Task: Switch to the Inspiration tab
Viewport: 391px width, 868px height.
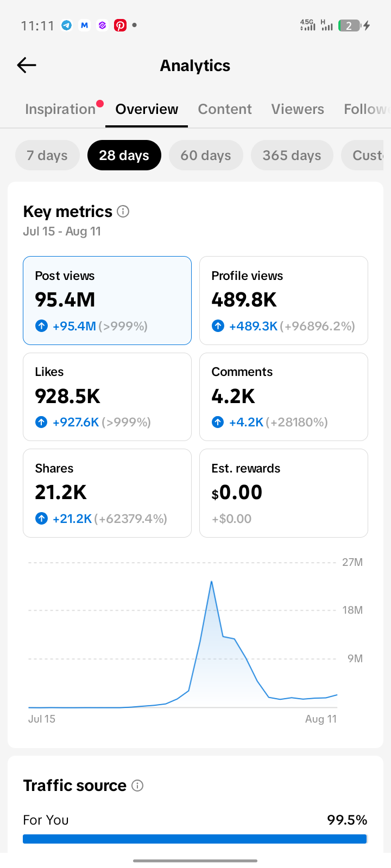Action: point(60,109)
